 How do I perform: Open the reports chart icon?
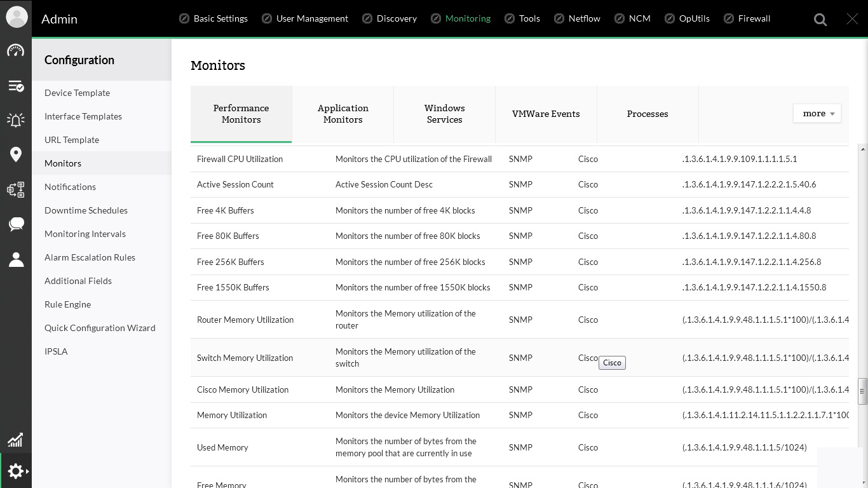coord(16,440)
